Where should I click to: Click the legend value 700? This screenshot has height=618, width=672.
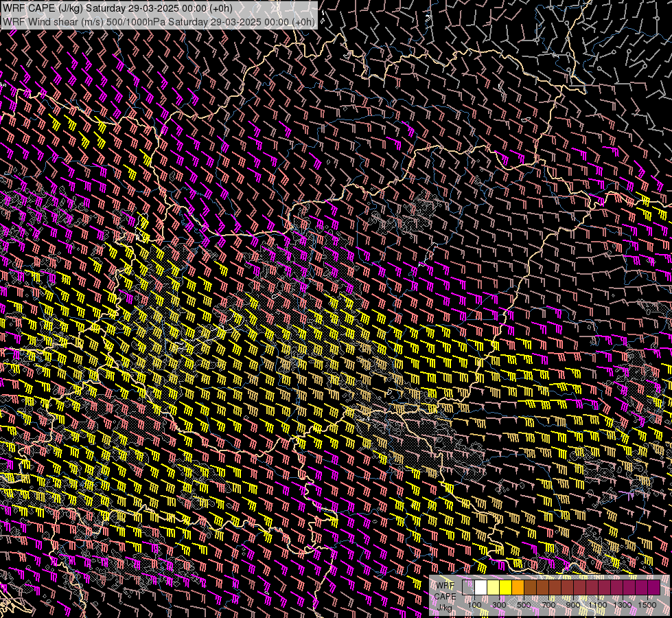pyautogui.click(x=548, y=605)
